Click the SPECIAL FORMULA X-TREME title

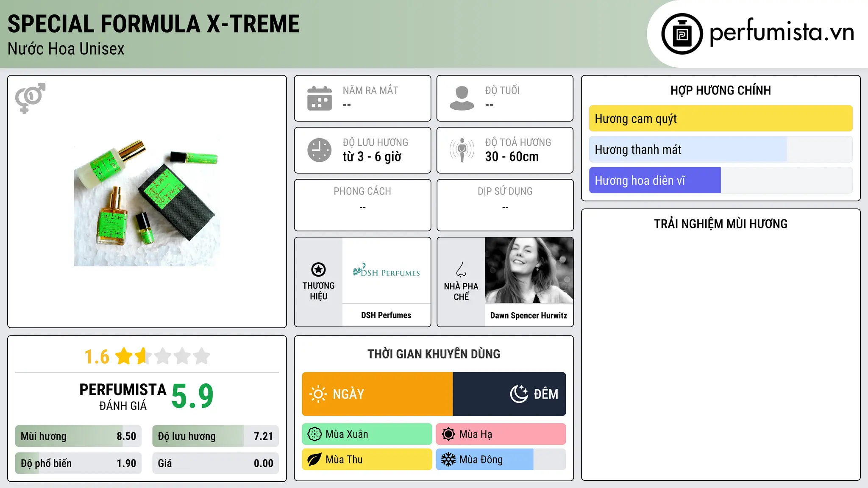[x=154, y=24]
